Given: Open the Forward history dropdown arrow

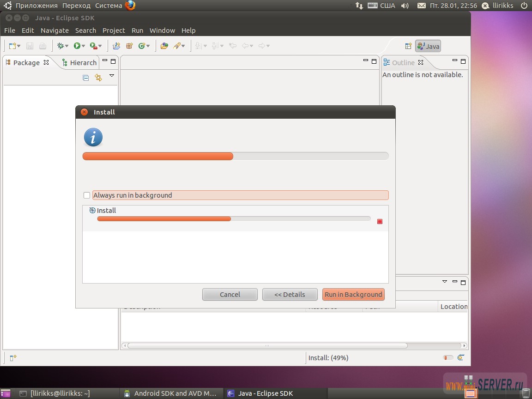Looking at the screenshot, I should (x=268, y=46).
